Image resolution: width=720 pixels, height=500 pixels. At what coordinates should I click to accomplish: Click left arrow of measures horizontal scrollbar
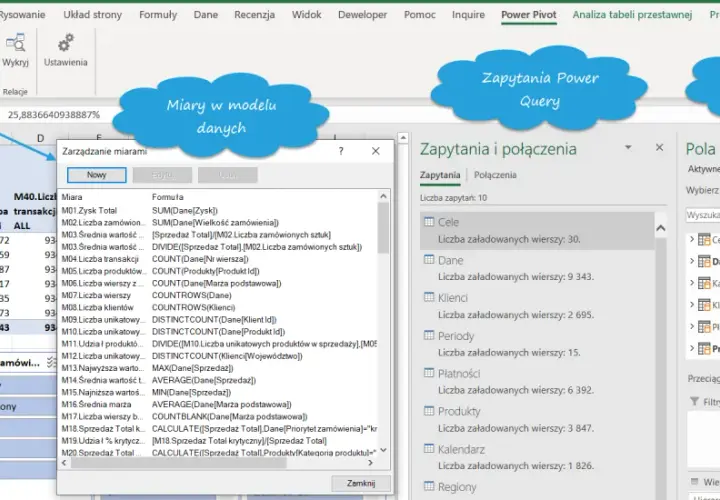tap(64, 463)
